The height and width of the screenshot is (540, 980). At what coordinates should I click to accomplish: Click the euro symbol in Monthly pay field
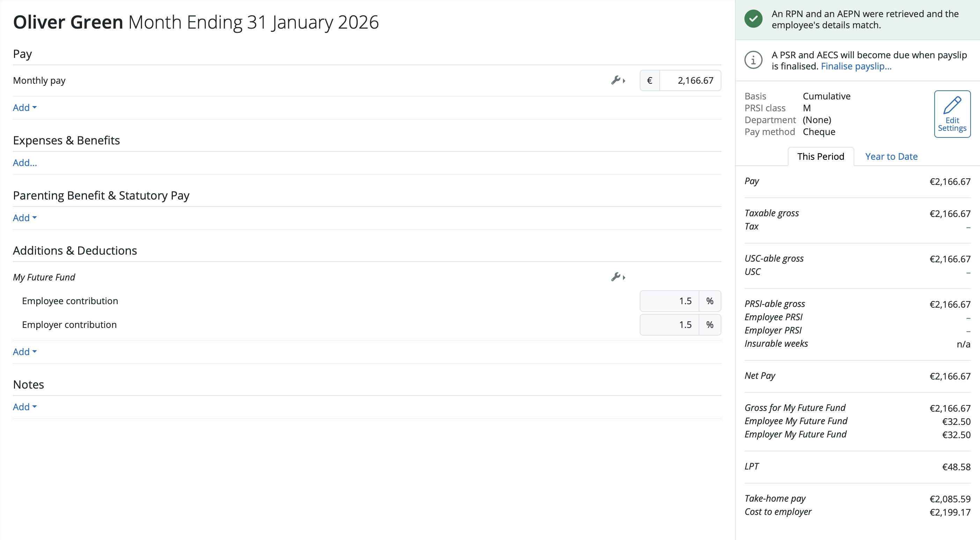[x=650, y=81]
